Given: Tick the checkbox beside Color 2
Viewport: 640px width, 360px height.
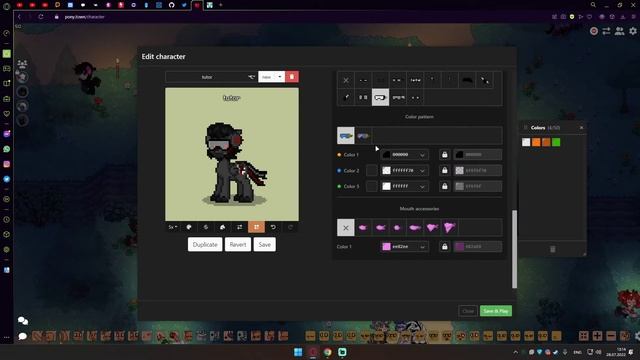Looking at the screenshot, I should 371,171.
